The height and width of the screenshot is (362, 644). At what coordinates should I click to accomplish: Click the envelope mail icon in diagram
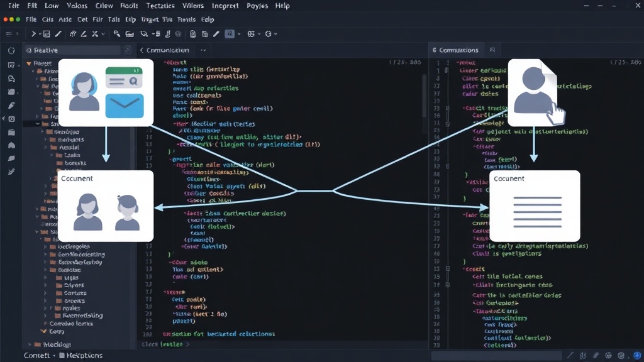pos(125,106)
